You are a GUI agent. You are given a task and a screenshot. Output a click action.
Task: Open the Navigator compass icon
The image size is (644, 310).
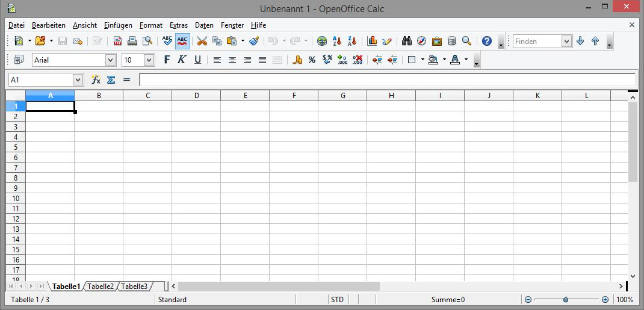[x=421, y=41]
